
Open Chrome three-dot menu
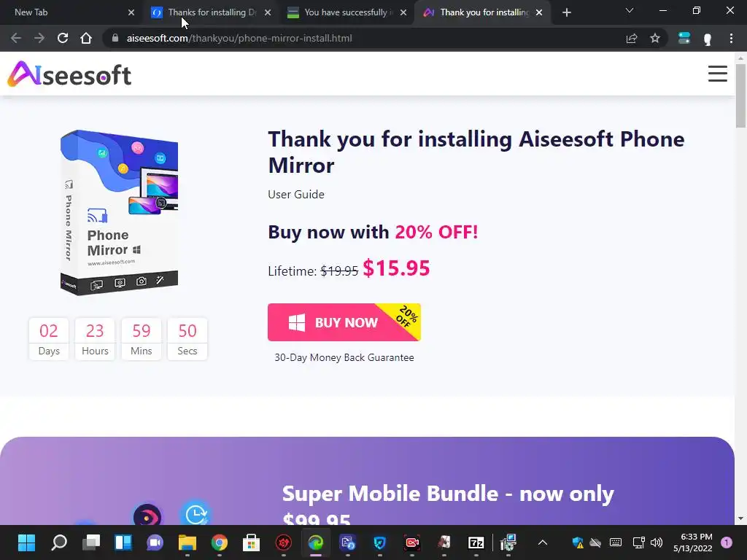[731, 38]
